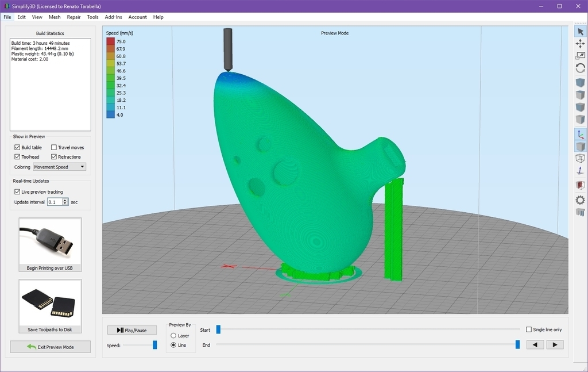
Task: Open the machine control panel icon
Action: (x=580, y=212)
